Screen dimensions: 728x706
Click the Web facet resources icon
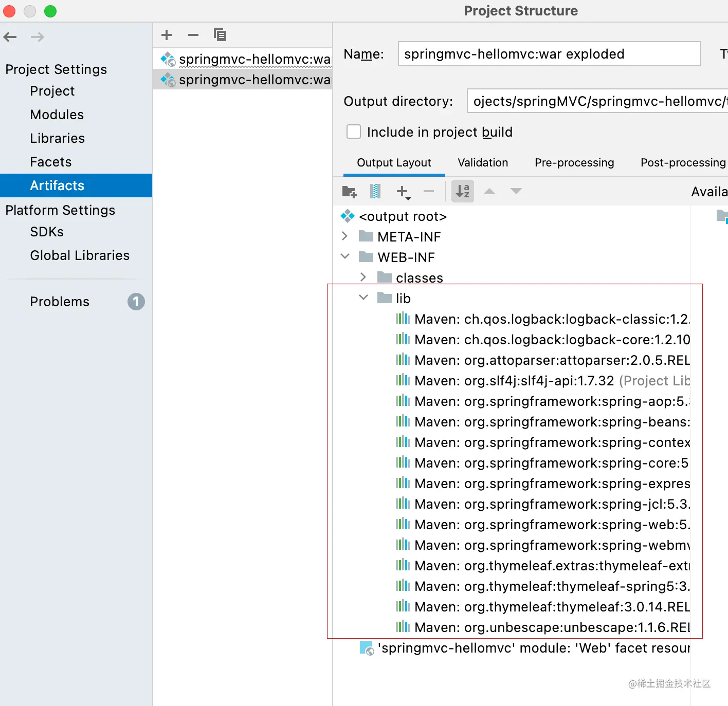coord(367,648)
